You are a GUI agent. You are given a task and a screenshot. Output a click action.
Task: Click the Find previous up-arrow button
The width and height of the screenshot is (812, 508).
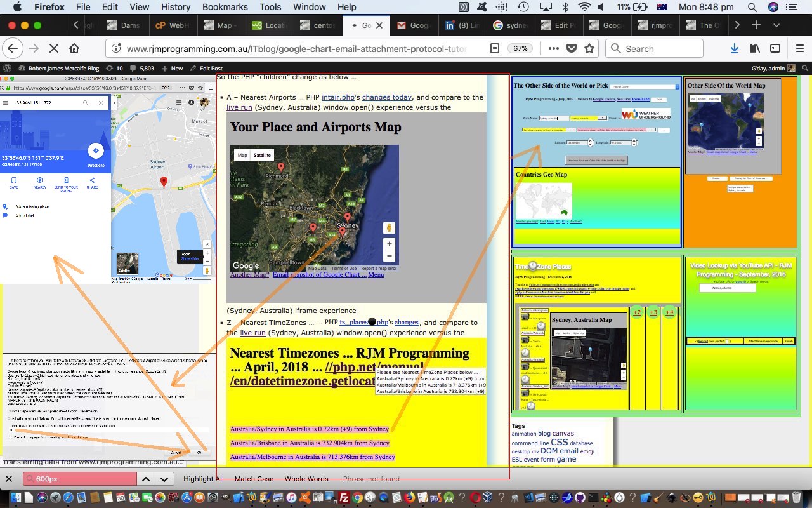click(x=145, y=479)
